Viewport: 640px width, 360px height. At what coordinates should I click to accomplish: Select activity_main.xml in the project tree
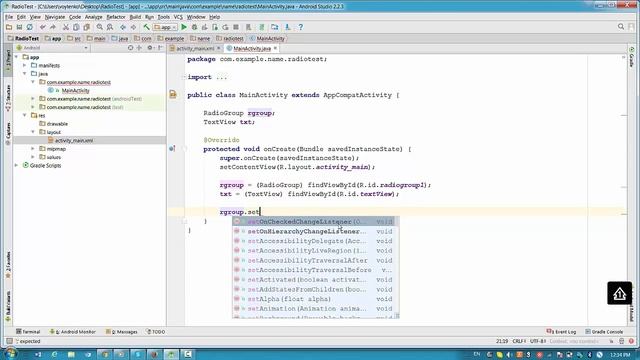coord(74,140)
